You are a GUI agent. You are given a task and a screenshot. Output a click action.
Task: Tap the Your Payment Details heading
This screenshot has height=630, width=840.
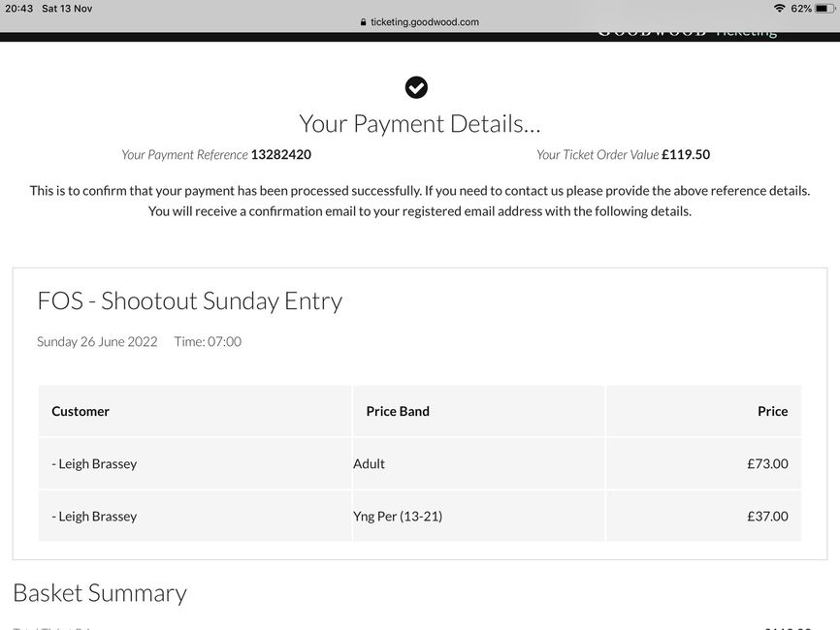419,124
